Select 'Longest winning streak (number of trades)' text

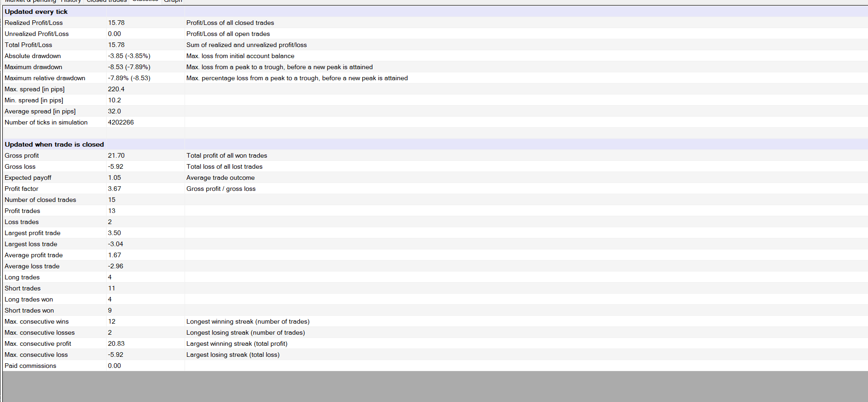(x=248, y=321)
